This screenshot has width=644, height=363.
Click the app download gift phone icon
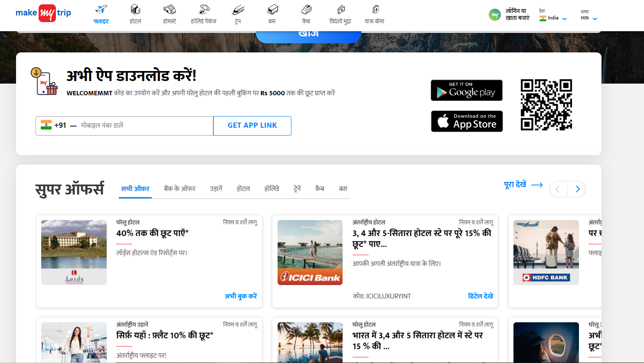click(x=44, y=81)
